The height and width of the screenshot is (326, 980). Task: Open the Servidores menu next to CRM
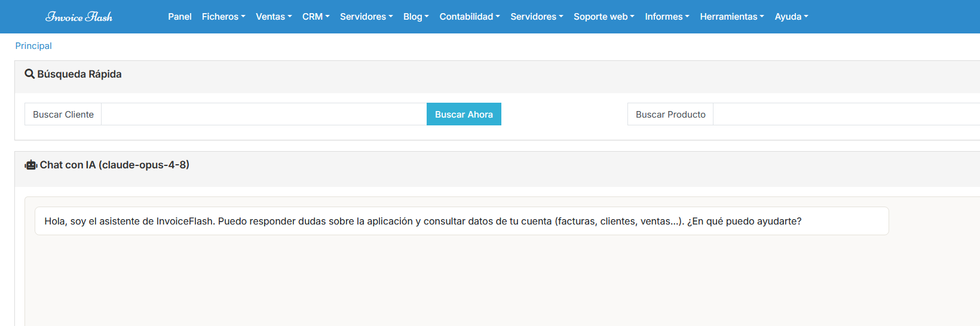pos(366,17)
